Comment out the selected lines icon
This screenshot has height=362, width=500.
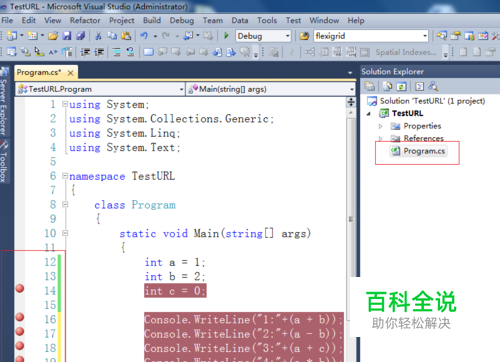pos(116,52)
